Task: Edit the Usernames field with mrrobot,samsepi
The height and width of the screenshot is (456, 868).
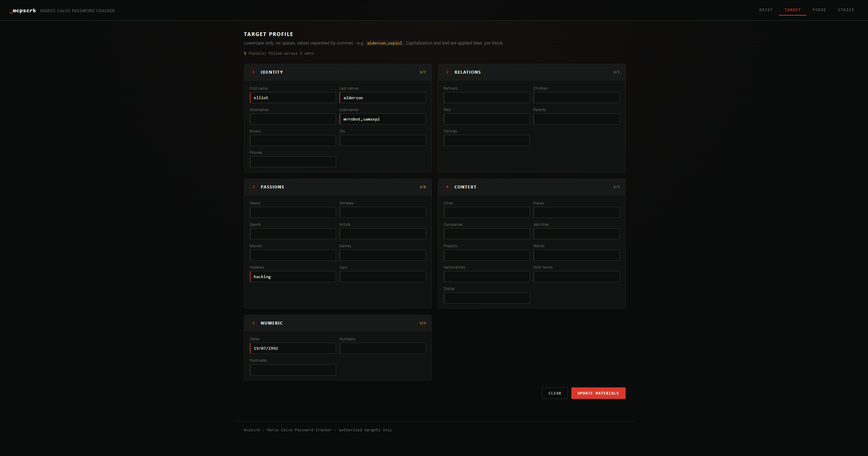Action: [x=383, y=119]
